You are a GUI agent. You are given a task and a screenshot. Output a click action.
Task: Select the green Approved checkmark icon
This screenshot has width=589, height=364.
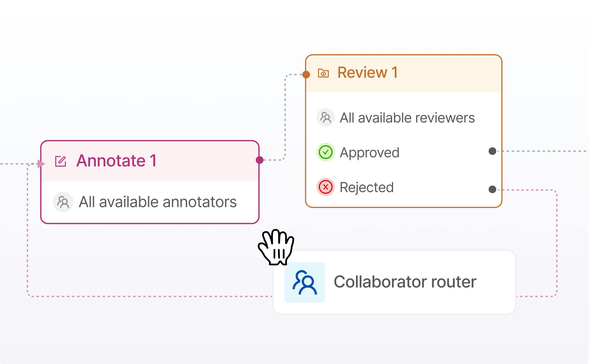325,153
